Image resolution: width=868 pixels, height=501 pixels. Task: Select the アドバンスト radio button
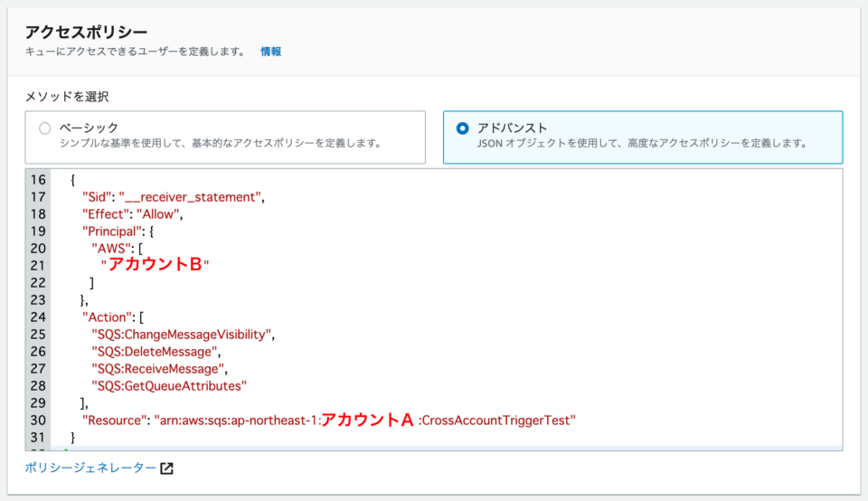tap(462, 128)
